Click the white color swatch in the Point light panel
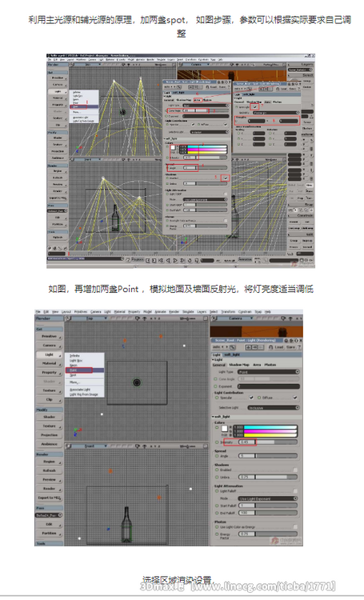 click(224, 429)
